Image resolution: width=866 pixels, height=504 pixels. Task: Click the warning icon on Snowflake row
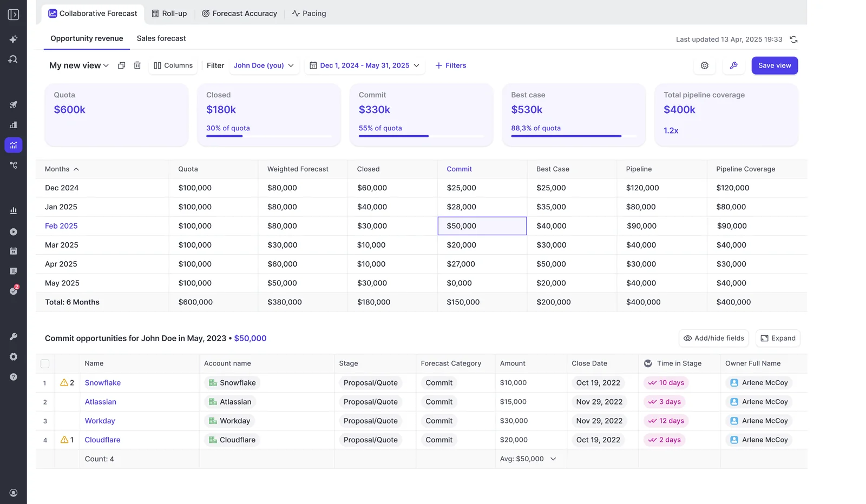point(64,382)
